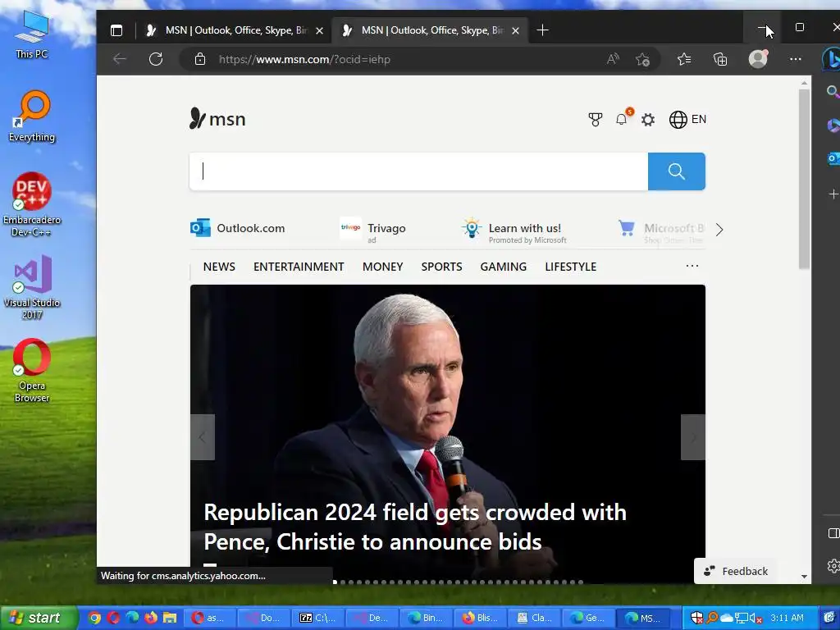
Task: Launch Chrome from the quick launch bar
Action: (x=94, y=618)
